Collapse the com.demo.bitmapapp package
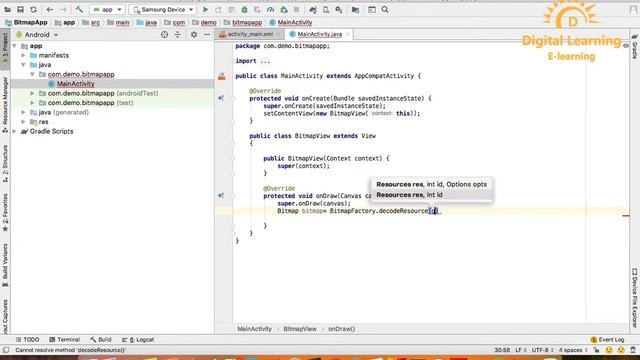 pos(33,74)
